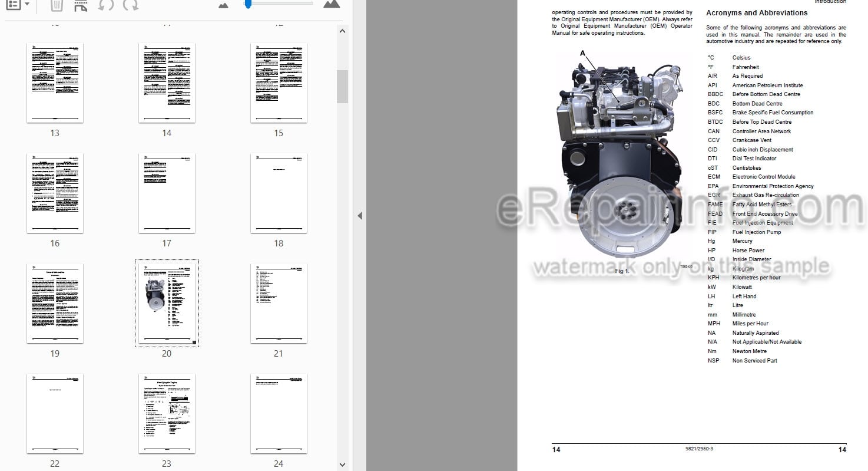Click the 'Electronic Control Module' entry

click(764, 177)
